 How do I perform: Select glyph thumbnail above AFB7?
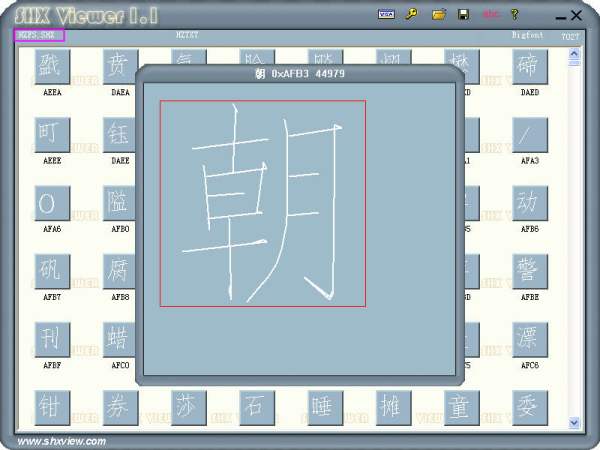(52, 271)
